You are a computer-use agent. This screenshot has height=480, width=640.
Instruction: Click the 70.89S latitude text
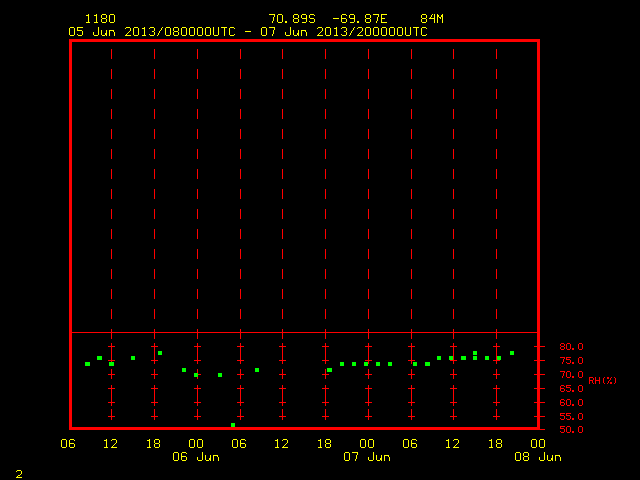point(292,19)
